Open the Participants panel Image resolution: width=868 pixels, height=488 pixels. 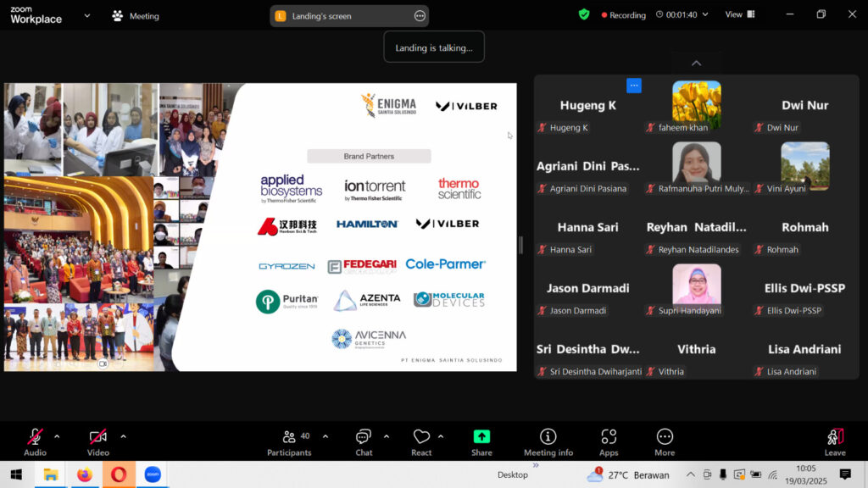[x=290, y=442]
